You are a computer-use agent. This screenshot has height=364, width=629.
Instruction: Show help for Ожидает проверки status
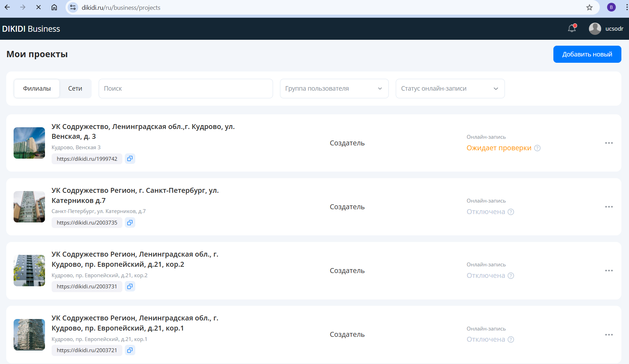pos(537,148)
